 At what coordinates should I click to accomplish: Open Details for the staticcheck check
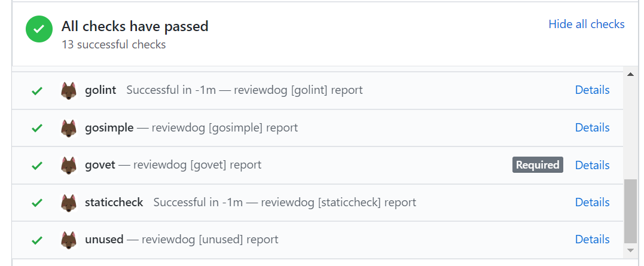[x=592, y=203]
